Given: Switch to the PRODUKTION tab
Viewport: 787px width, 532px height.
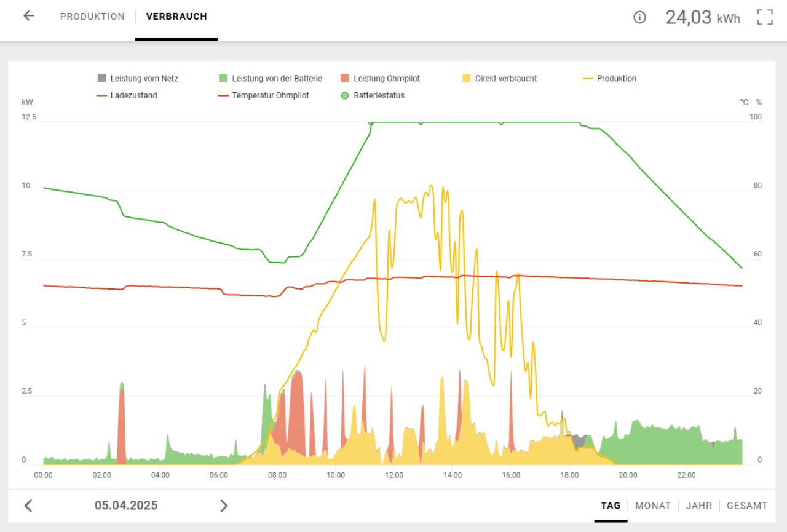Looking at the screenshot, I should tap(92, 17).
